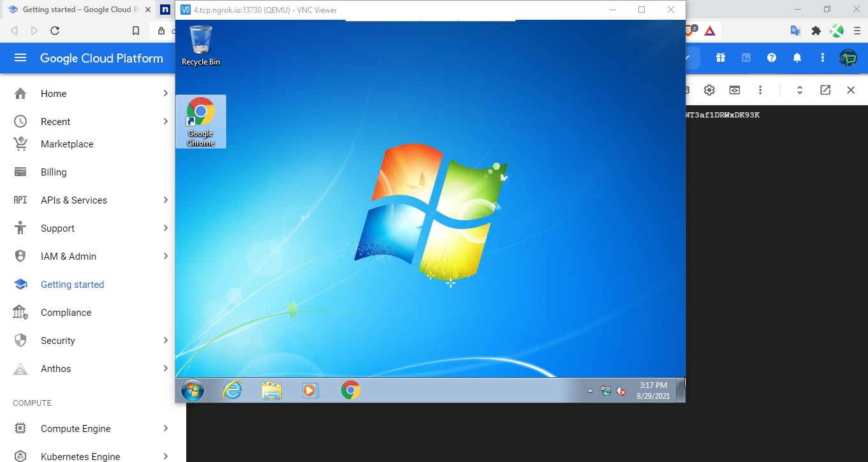This screenshot has width=868, height=462.
Task: Click the browser back arrow
Action: (x=14, y=31)
